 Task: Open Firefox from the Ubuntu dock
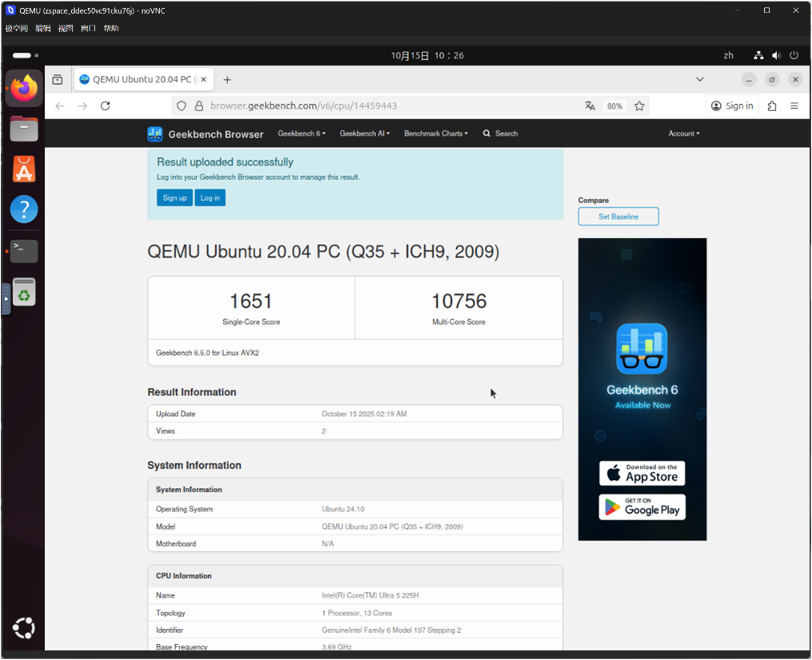(x=24, y=88)
